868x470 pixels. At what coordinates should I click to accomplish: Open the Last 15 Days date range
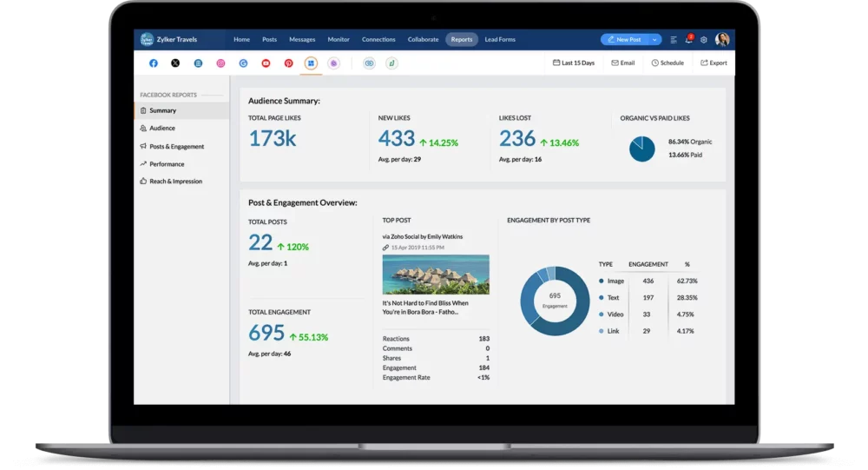tap(574, 63)
